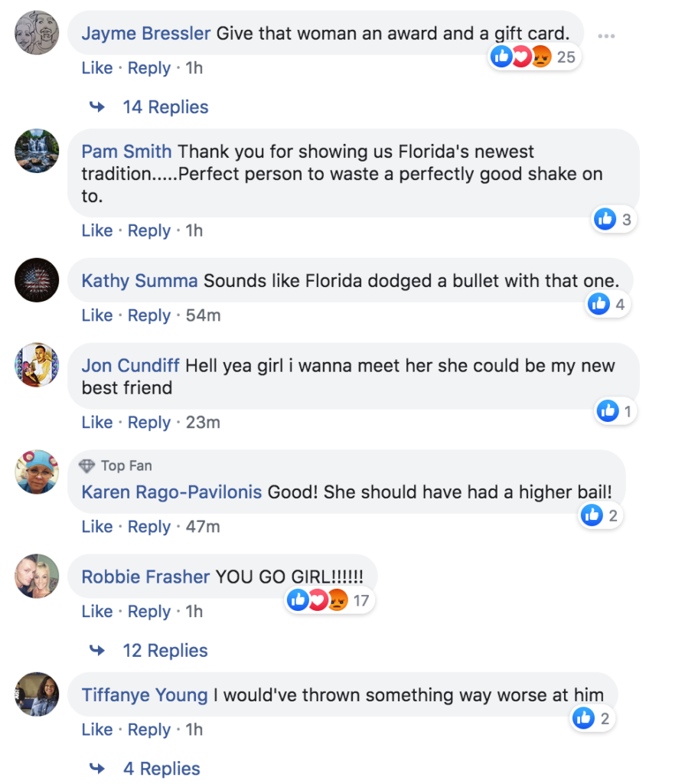Like Pam Smith's comment
685x784 pixels.
97,230
